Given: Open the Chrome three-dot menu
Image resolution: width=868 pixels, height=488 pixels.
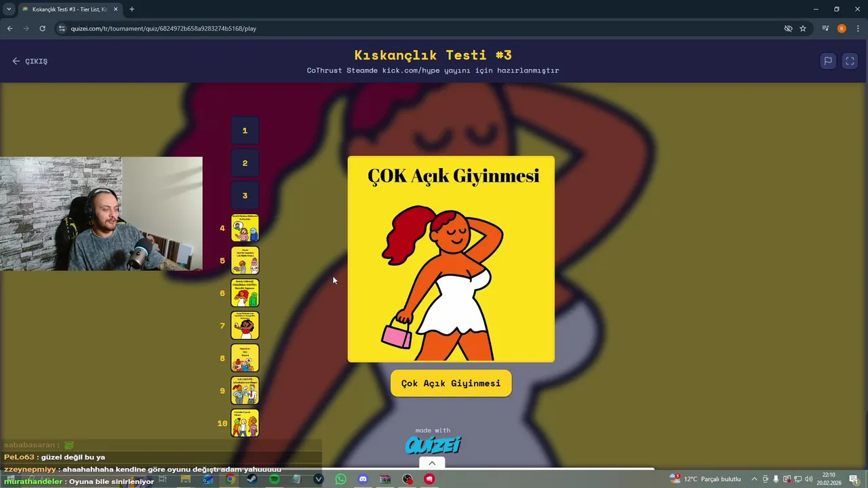Looking at the screenshot, I should (x=858, y=28).
